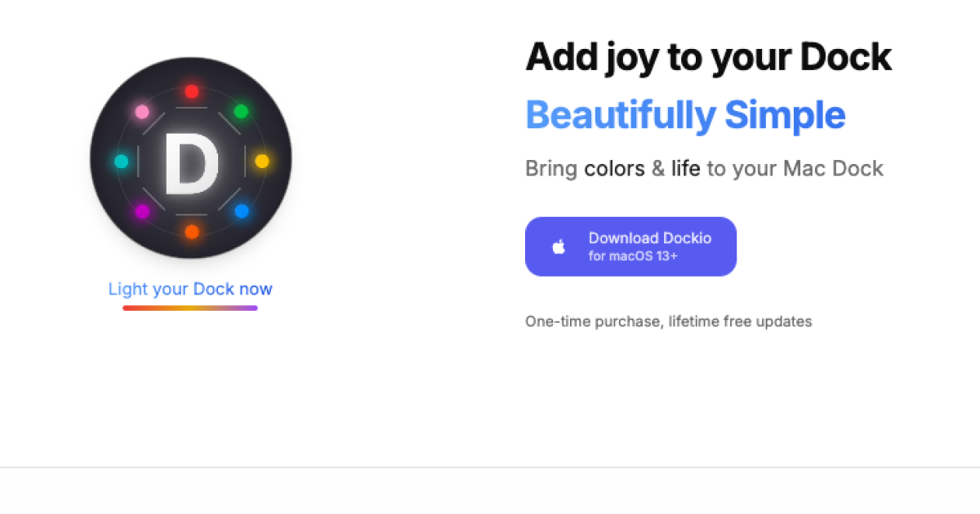Click the magenta dot on the lower-left of logo
The height and width of the screenshot is (514, 980).
point(143,212)
